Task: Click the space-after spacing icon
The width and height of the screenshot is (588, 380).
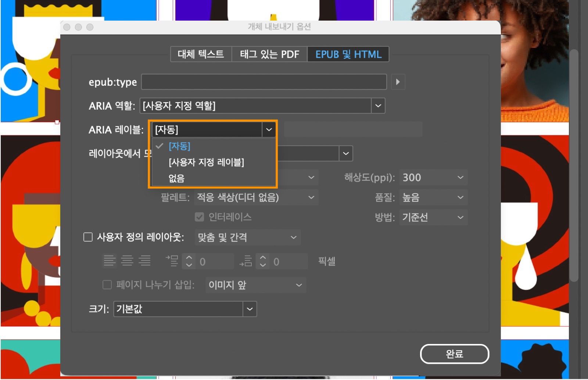Action: [245, 261]
